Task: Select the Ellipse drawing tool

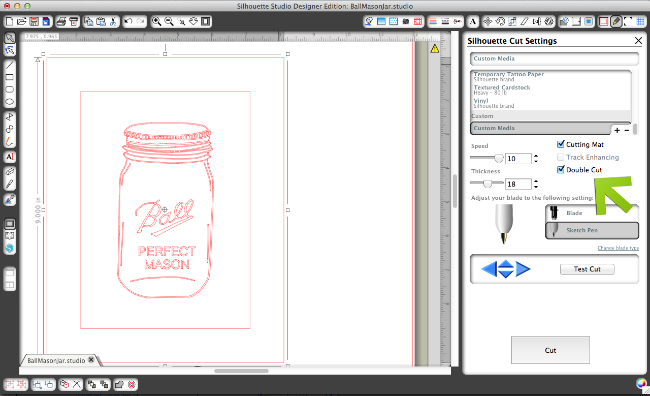Action: pos(10,102)
